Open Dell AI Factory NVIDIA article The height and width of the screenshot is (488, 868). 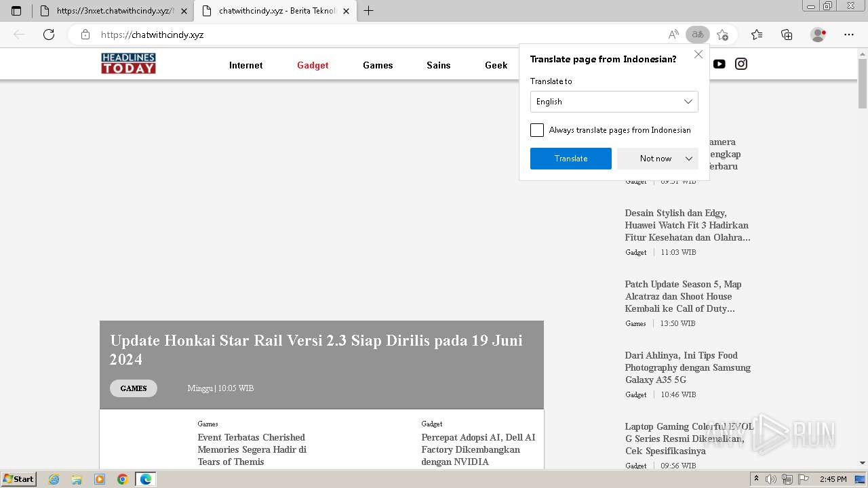point(478,449)
